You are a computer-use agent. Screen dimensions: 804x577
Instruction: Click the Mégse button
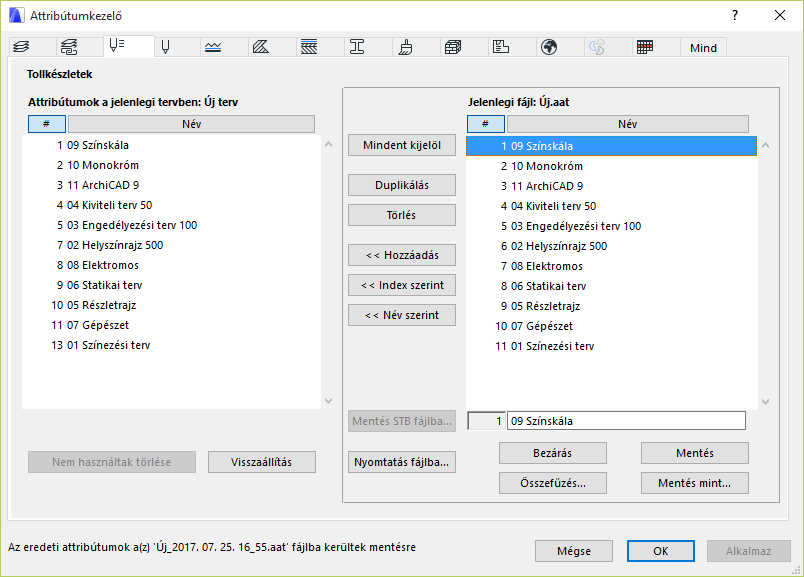[x=574, y=551]
